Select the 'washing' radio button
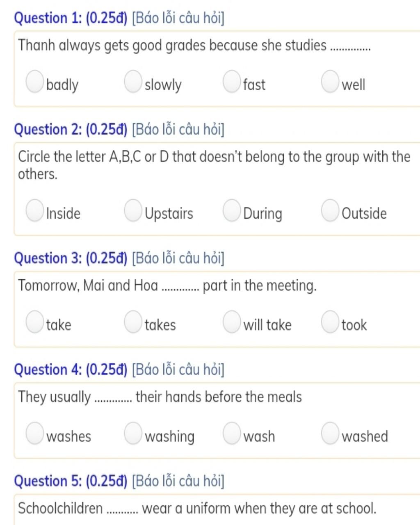Viewport: 420px width, 525px height. coord(133,433)
